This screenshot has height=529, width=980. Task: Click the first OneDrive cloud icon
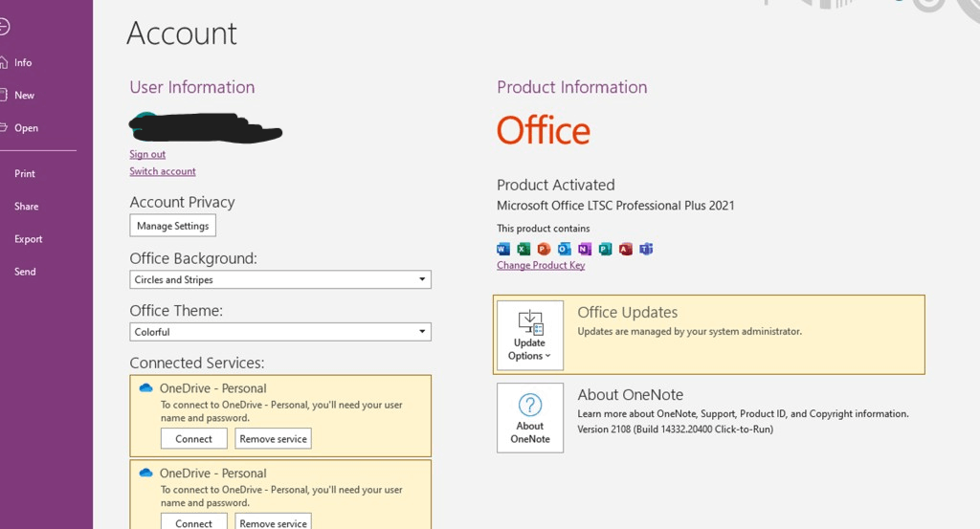click(145, 387)
